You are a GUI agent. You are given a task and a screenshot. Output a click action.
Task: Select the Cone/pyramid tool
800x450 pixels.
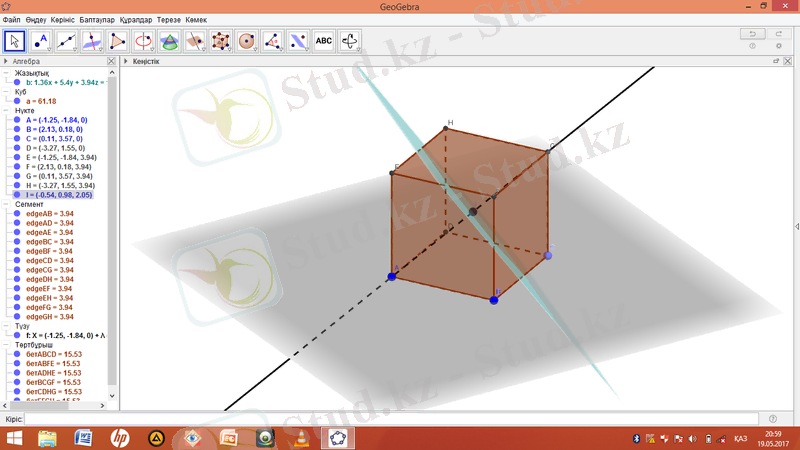pos(170,41)
